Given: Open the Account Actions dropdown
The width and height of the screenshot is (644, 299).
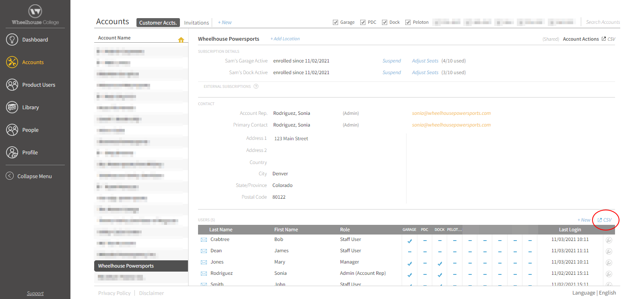Looking at the screenshot, I should tap(581, 39).
